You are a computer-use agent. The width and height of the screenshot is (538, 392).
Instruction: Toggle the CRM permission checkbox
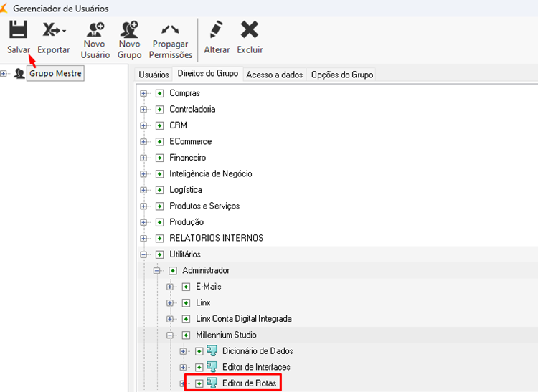(159, 125)
